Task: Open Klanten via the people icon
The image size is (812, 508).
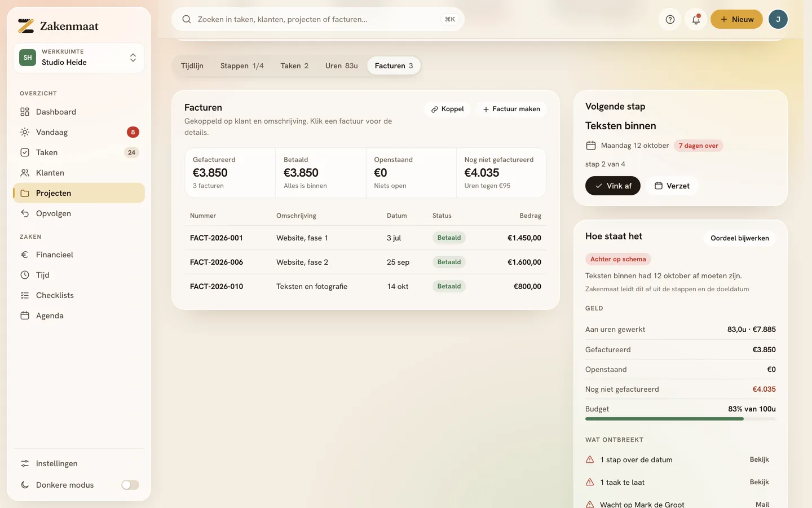Action: 25,173
